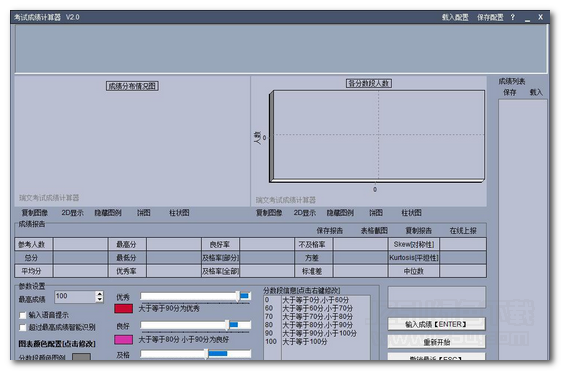561x371 pixels.
Task: Click the score input field above 输入成绩
Action: 436,297
